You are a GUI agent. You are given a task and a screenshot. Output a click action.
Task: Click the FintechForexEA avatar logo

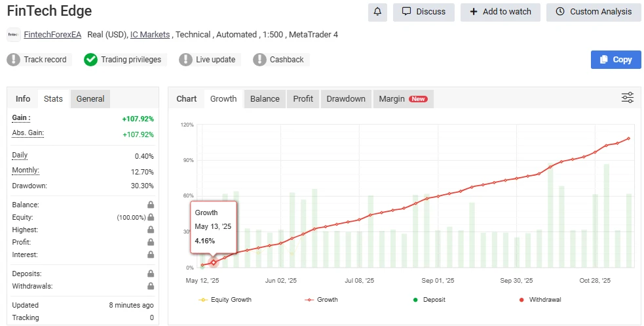(x=13, y=35)
